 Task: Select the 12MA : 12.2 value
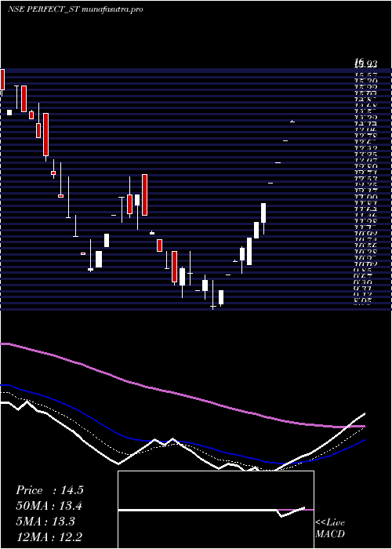[x=49, y=537]
